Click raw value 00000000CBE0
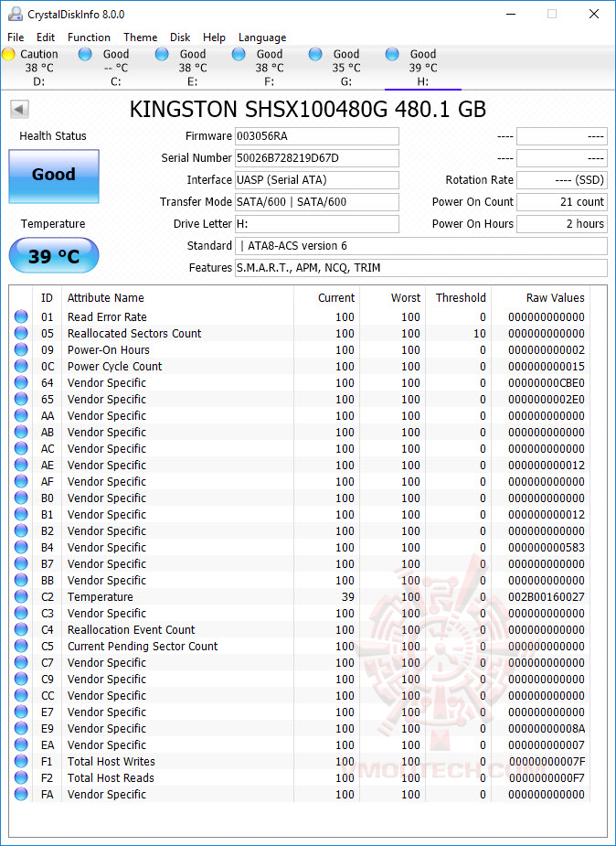The height and width of the screenshot is (846, 616). tap(547, 382)
